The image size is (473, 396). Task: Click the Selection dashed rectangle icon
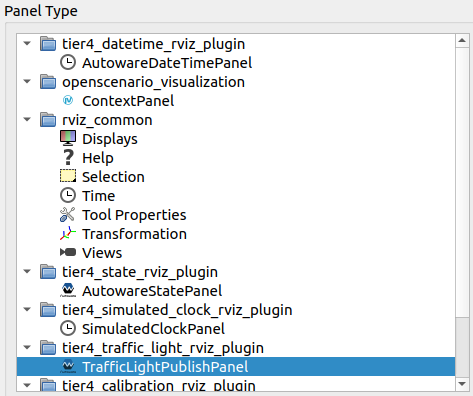(x=68, y=176)
